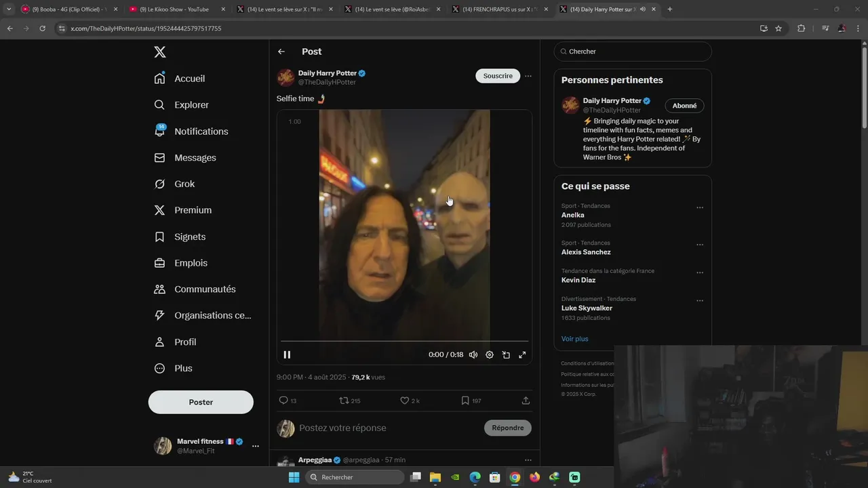The image size is (868, 488).
Task: Switch to Le Kikoo Show tab
Action: tap(177, 9)
